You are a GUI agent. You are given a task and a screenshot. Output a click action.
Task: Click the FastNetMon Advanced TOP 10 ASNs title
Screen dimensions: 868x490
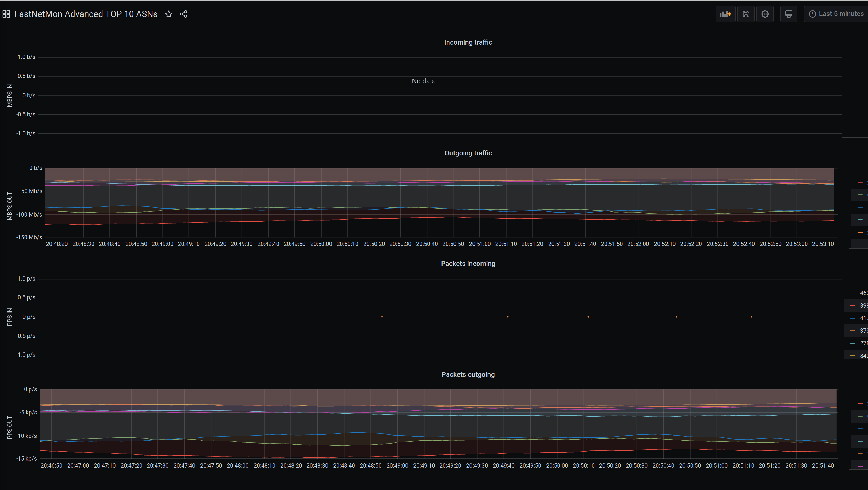86,14
